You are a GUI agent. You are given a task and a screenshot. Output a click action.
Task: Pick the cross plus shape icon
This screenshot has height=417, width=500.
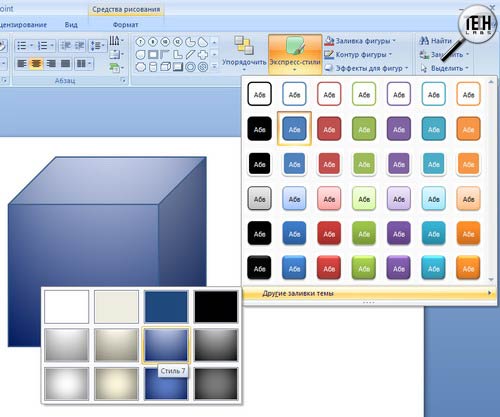pyautogui.click(x=202, y=54)
